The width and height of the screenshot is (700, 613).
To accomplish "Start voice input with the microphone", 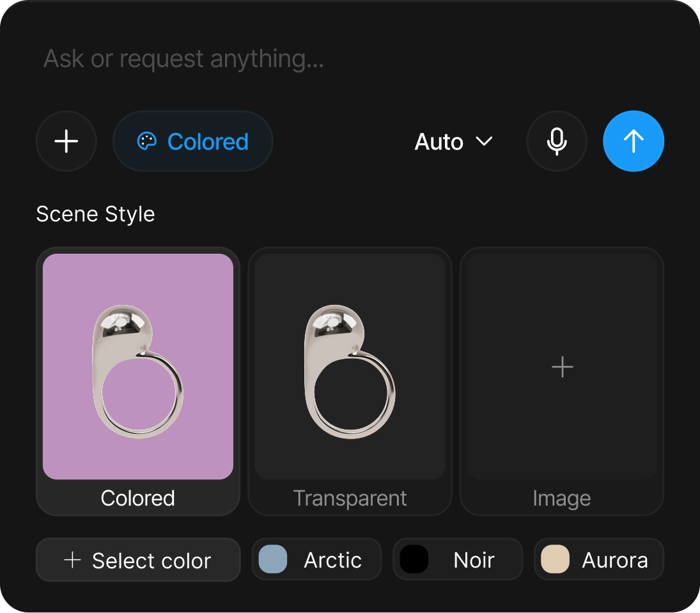I will 557,141.
